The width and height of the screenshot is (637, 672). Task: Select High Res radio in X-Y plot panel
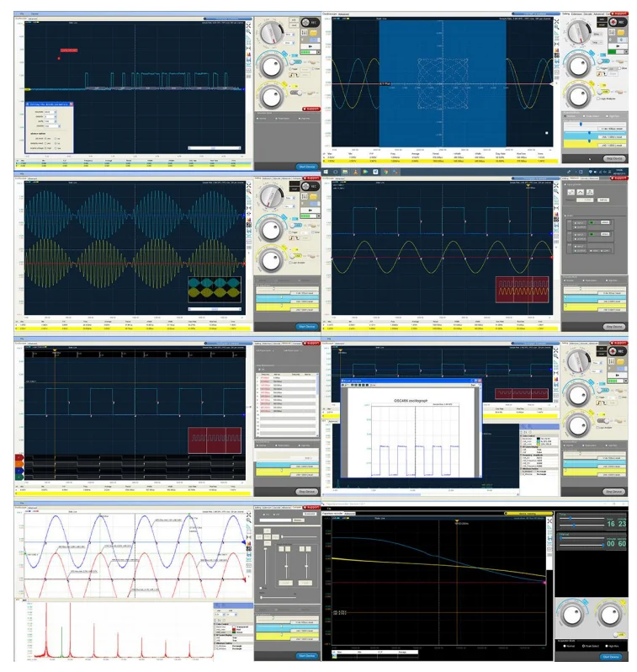[607, 116]
